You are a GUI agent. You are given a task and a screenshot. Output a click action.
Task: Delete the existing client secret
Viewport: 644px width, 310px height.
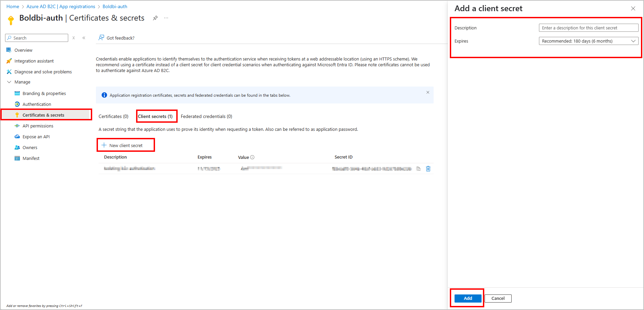point(428,168)
